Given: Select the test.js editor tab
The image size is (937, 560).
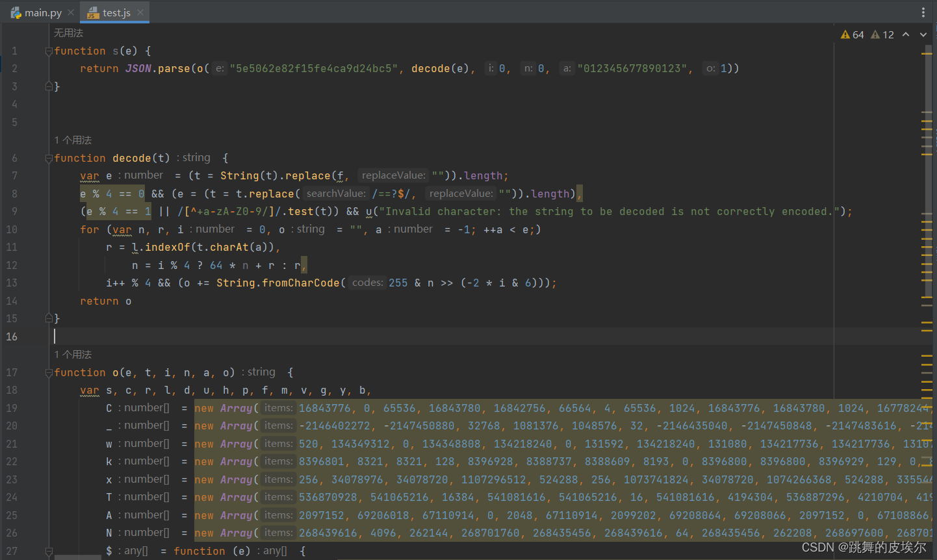Looking at the screenshot, I should coord(115,12).
